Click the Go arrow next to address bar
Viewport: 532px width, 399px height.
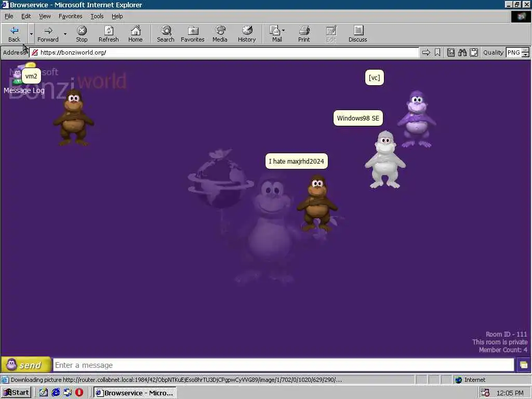pyautogui.click(x=426, y=52)
